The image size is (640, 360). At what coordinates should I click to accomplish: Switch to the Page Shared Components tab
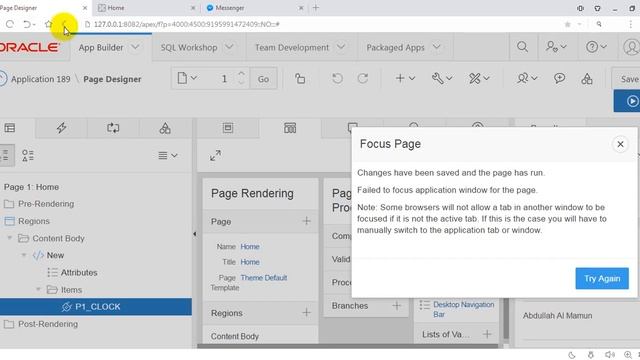pos(165,128)
